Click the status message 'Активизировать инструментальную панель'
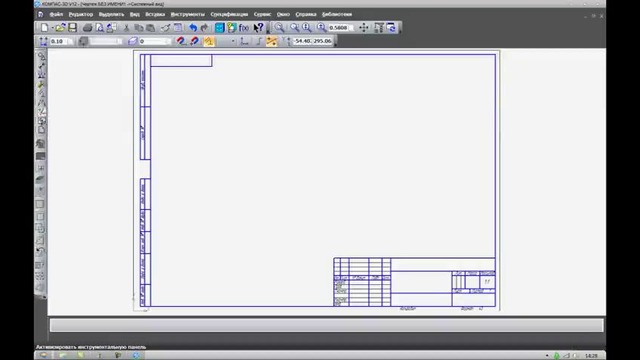Viewport: 640px width, 360px height. (91, 347)
